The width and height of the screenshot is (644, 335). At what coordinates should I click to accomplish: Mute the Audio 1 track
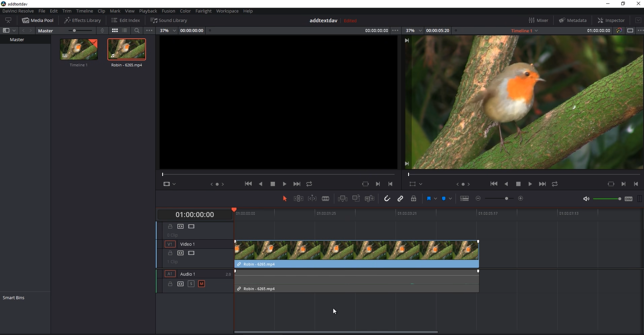201,283
